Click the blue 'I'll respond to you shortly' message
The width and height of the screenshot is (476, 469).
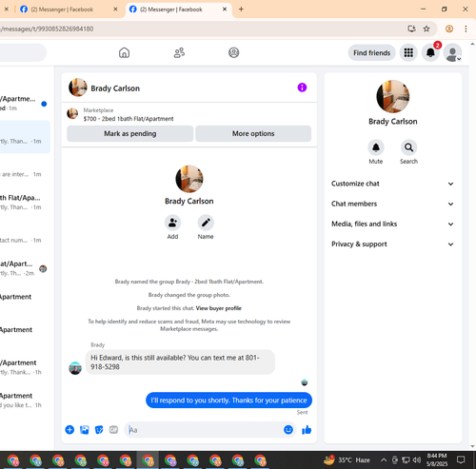point(228,401)
